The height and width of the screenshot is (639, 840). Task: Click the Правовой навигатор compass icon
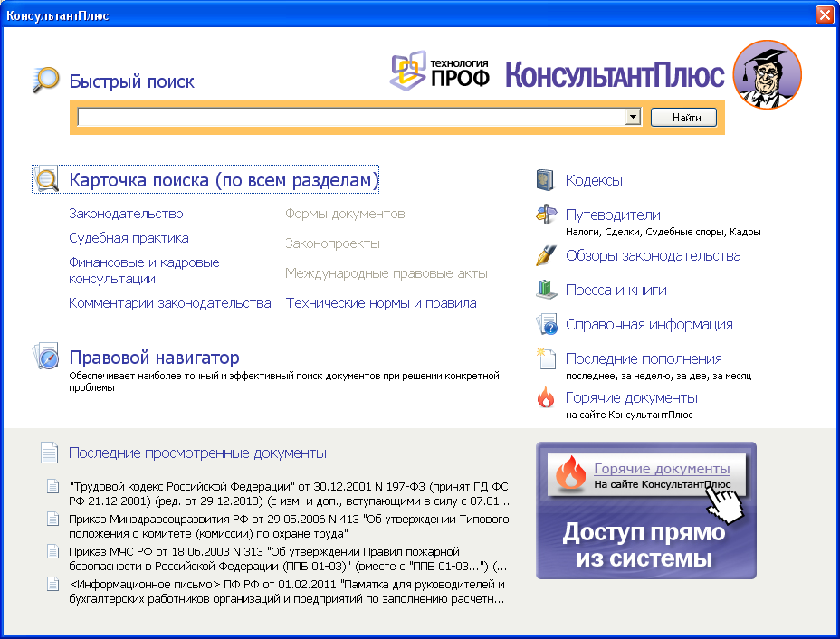pos(45,357)
